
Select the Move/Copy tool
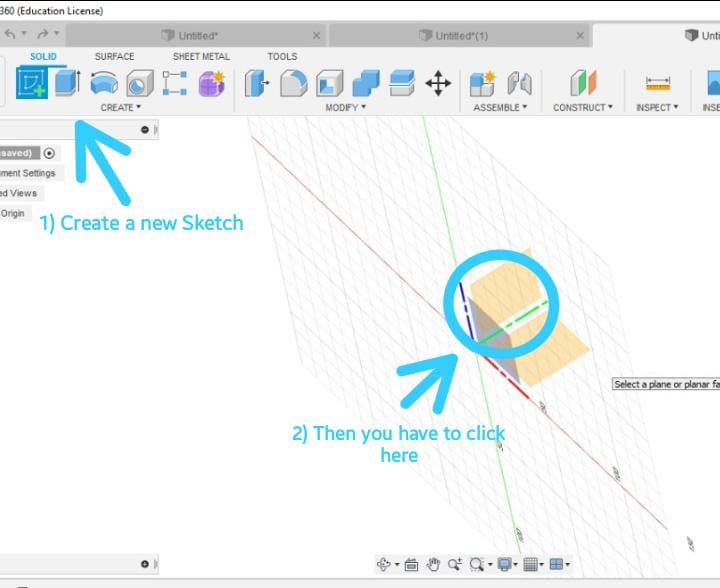(x=438, y=83)
